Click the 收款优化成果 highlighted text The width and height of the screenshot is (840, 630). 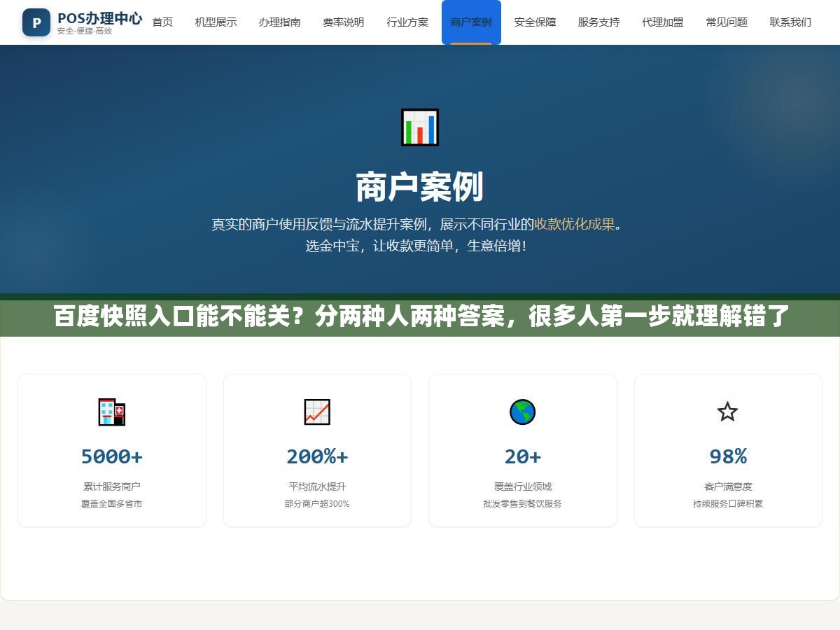point(575,225)
